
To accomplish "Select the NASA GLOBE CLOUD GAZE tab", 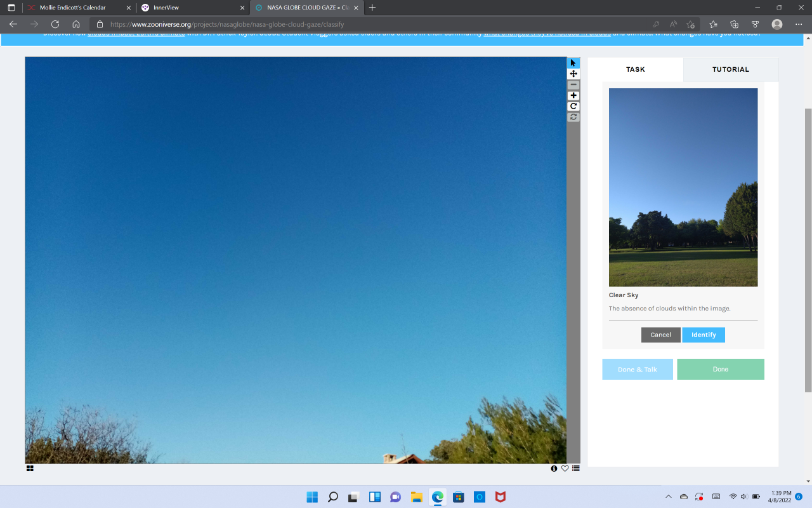I will 307,8.
